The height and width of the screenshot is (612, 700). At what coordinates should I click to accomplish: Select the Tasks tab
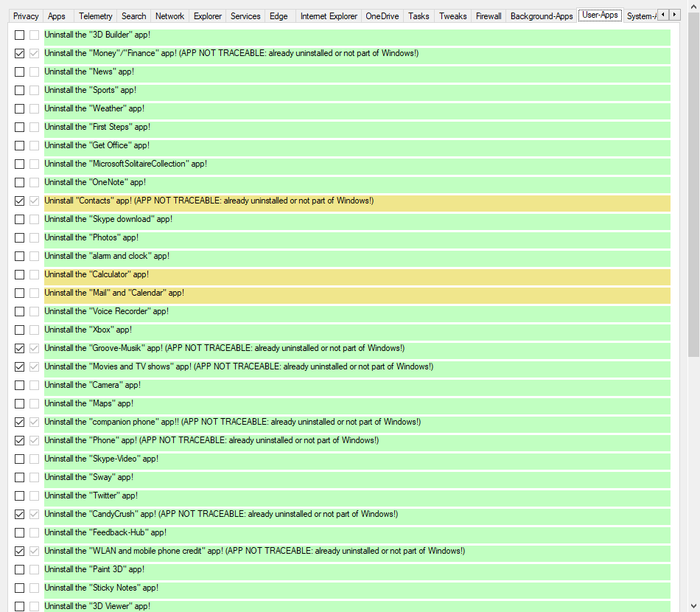419,16
